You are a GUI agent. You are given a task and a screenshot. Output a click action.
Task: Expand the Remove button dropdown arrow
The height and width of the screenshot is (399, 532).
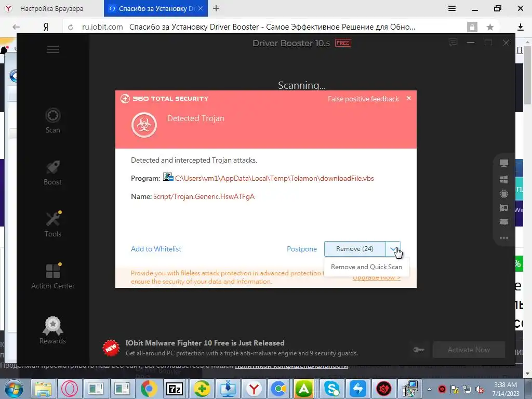click(x=393, y=249)
